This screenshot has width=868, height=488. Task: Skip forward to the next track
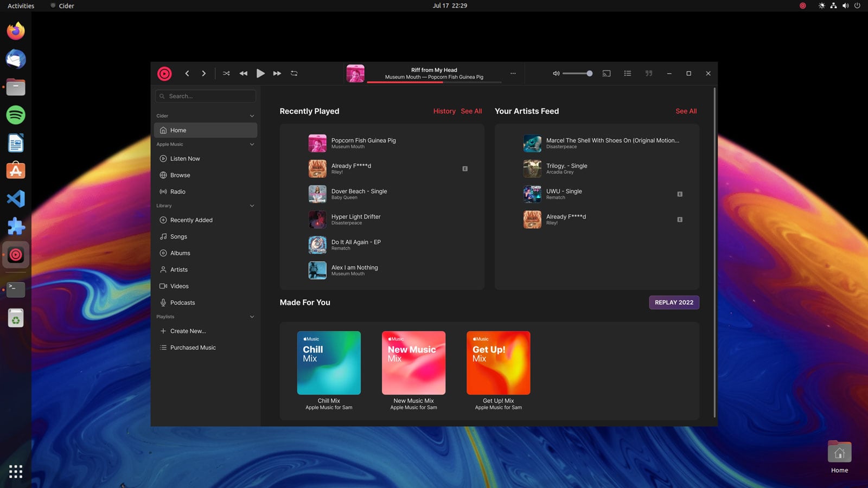pyautogui.click(x=277, y=73)
